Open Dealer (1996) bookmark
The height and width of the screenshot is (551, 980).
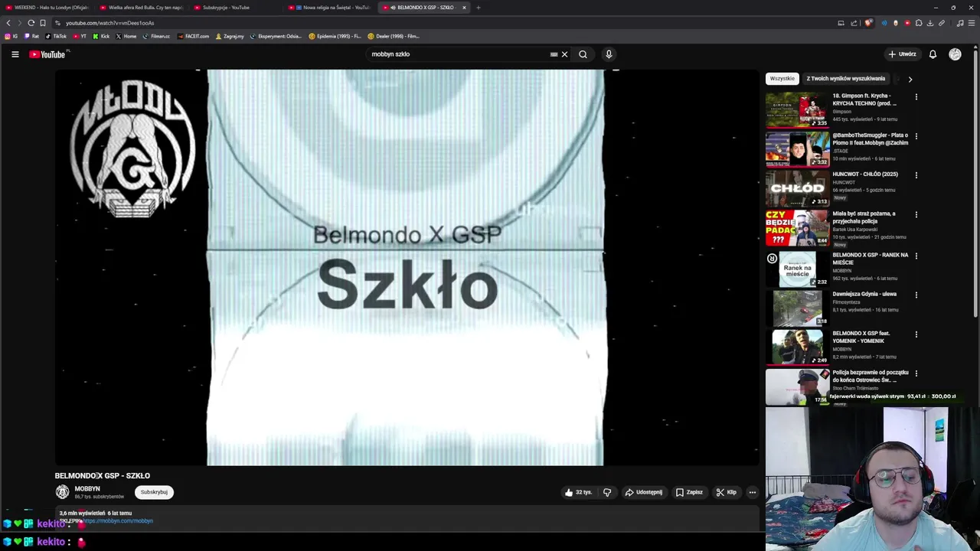[393, 36]
